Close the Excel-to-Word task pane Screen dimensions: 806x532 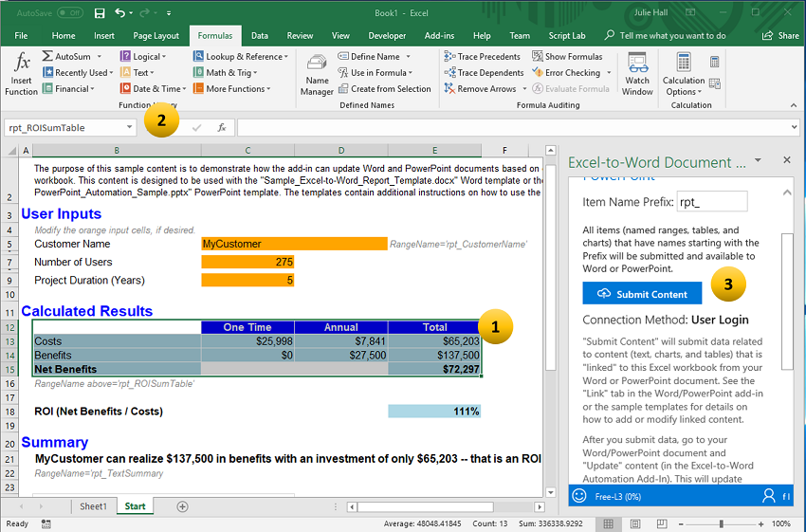[x=786, y=160]
